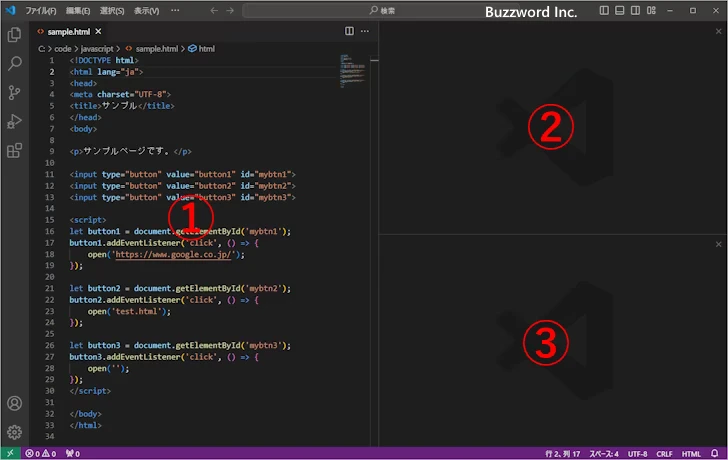Open the Run and Debug view
Image resolution: width=728 pixels, height=460 pixels.
(x=14, y=121)
